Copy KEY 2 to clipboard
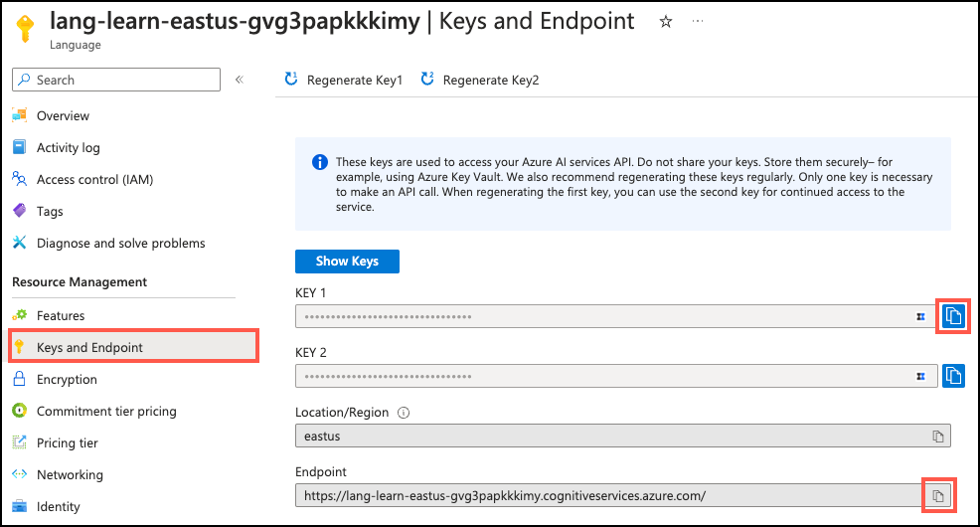This screenshot has width=980, height=527. tap(953, 376)
